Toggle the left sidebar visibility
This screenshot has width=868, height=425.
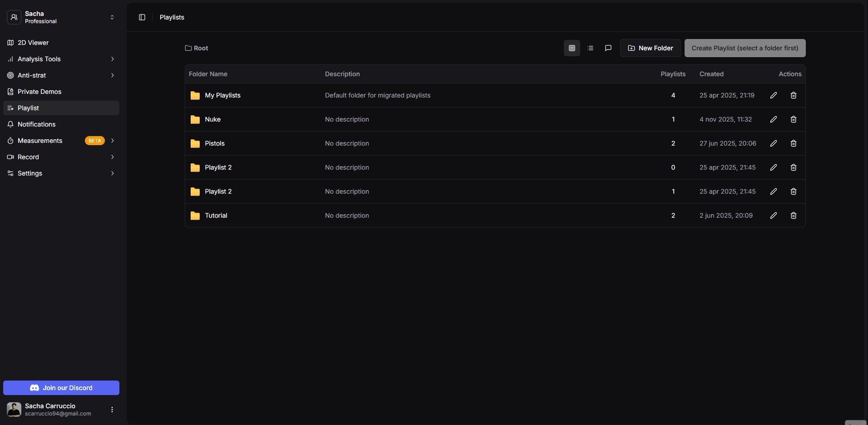[142, 17]
